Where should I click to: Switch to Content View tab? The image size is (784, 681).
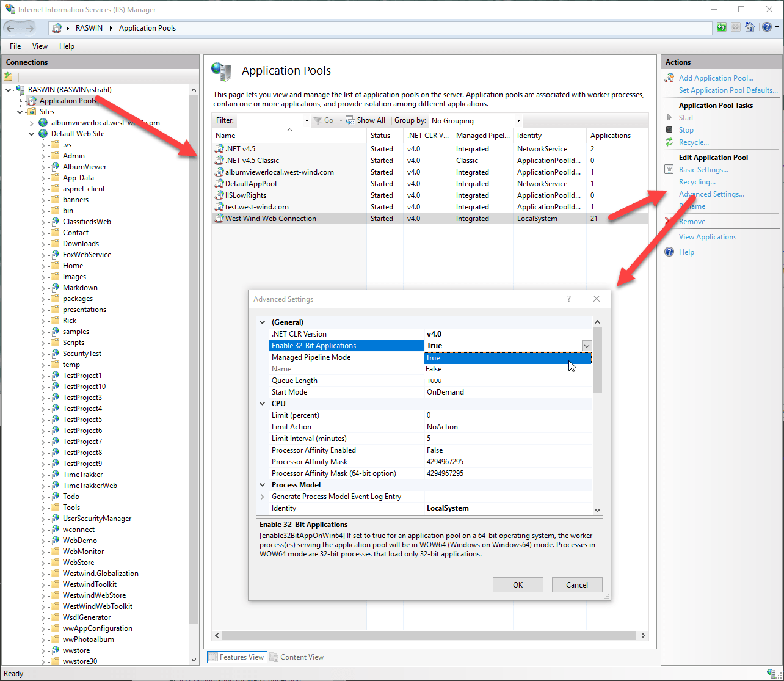296,657
